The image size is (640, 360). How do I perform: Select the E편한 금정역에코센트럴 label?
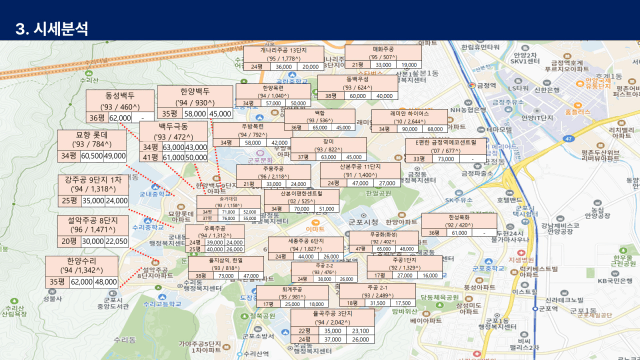point(446,143)
